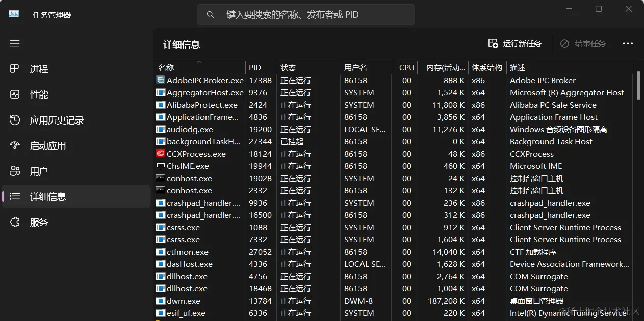Switch to 应用历史记录 tab
Screen dimensions: 644x321
76,120
